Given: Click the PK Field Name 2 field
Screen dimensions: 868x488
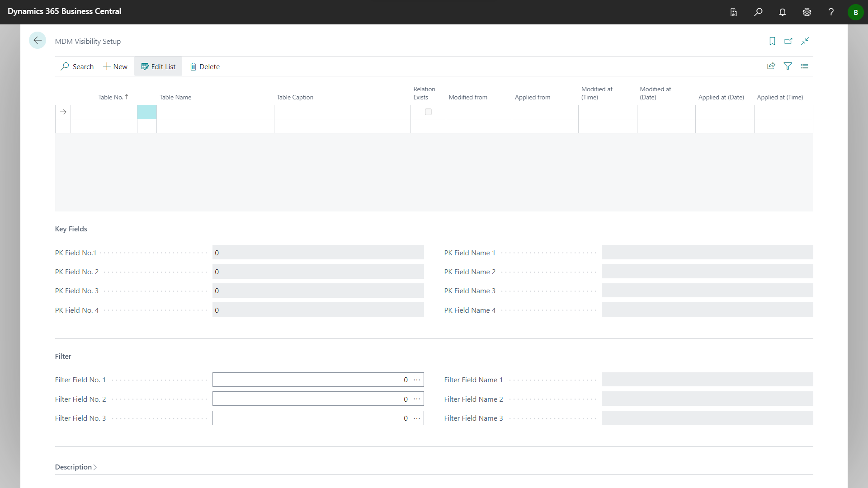Looking at the screenshot, I should 707,272.
